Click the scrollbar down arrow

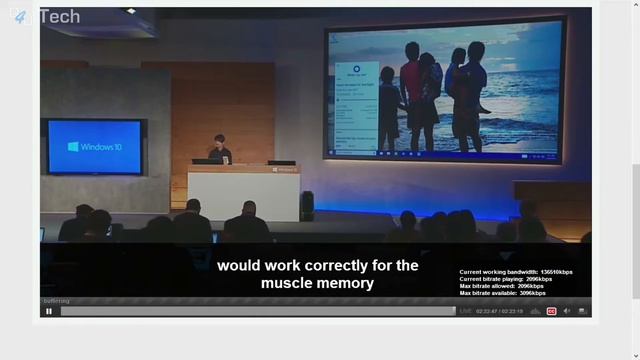[x=636, y=356]
